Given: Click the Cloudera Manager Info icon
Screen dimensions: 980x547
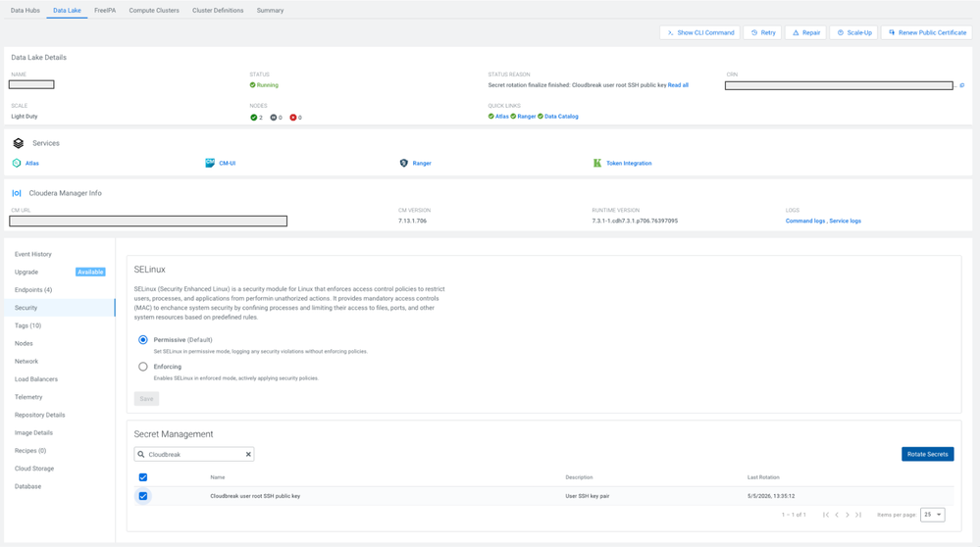Looking at the screenshot, I should click(x=17, y=193).
